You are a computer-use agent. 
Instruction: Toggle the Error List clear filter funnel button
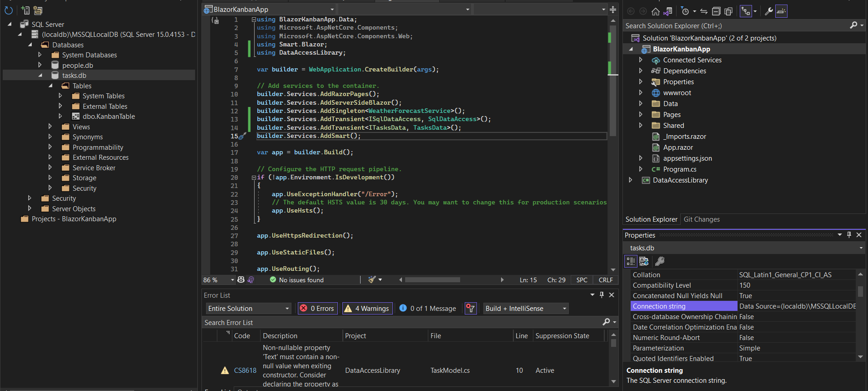[470, 309]
